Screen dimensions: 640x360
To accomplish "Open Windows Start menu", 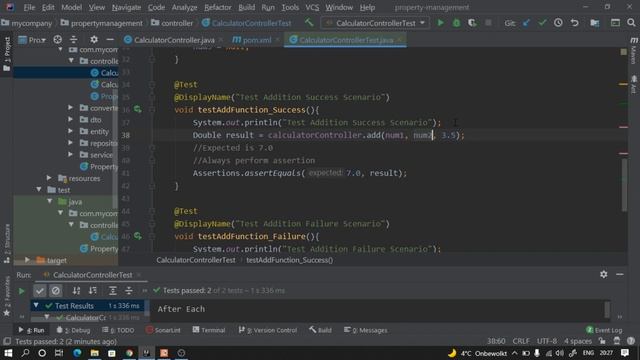I will pyautogui.click(x=8, y=353).
